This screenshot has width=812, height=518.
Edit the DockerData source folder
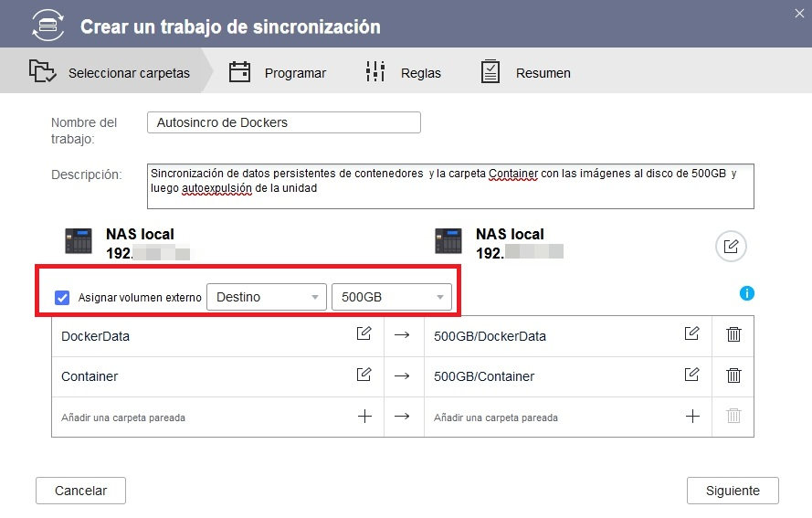pos(364,334)
